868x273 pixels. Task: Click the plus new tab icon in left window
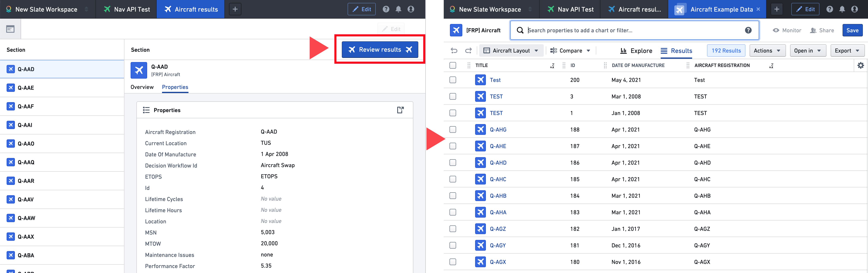coord(235,9)
